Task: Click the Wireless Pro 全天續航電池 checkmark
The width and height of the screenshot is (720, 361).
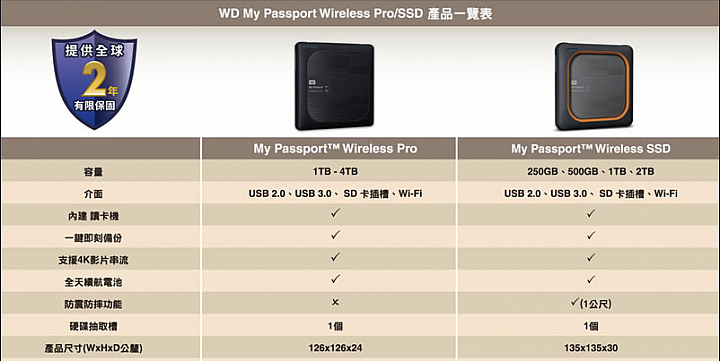Action: click(x=335, y=279)
